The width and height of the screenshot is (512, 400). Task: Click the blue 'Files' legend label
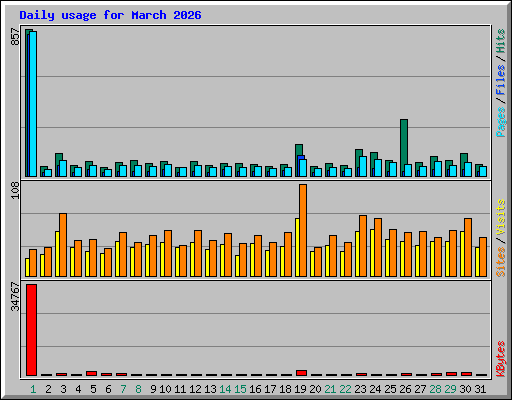(x=501, y=80)
